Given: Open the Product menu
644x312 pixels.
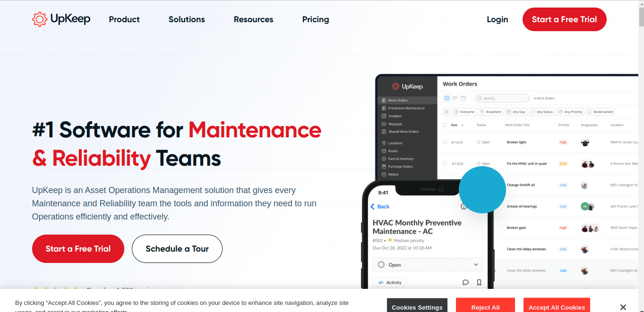Looking at the screenshot, I should coord(124,19).
